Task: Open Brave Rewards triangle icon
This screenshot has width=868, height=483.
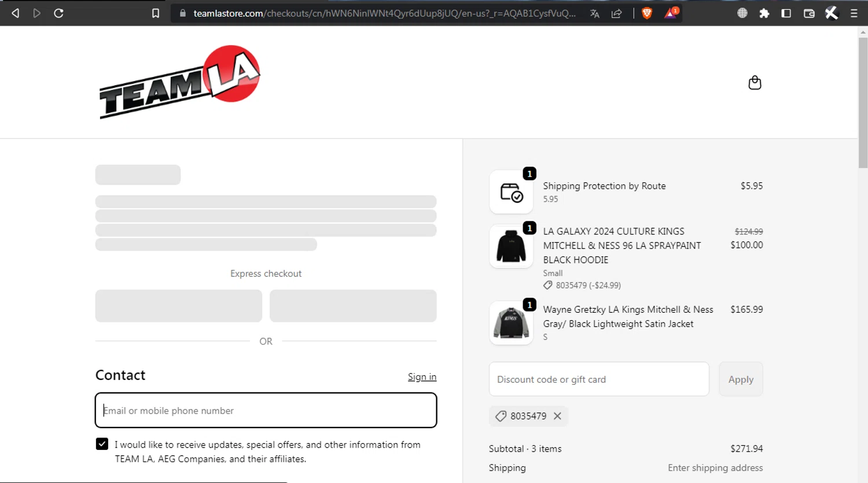Action: click(x=671, y=13)
